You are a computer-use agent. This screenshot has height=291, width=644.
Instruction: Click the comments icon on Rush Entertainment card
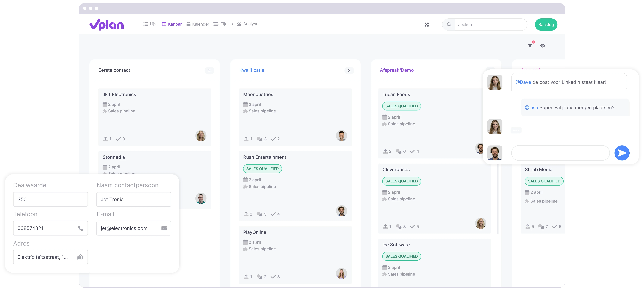tap(259, 214)
